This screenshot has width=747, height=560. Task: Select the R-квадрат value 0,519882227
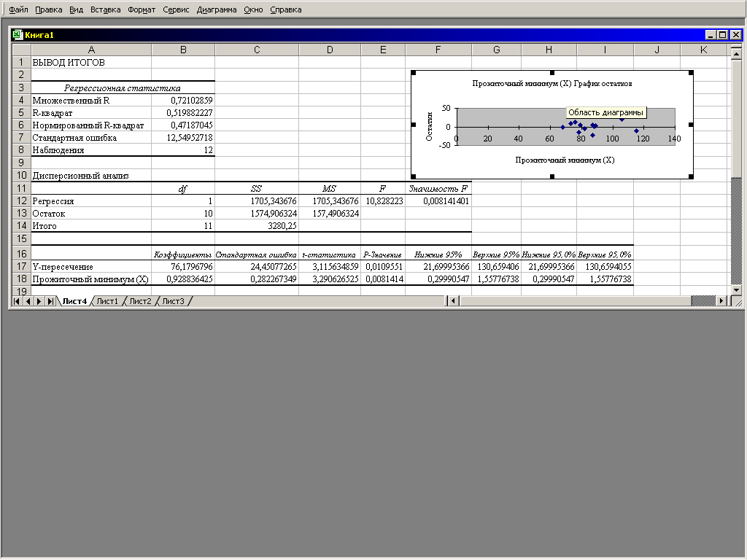point(183,112)
